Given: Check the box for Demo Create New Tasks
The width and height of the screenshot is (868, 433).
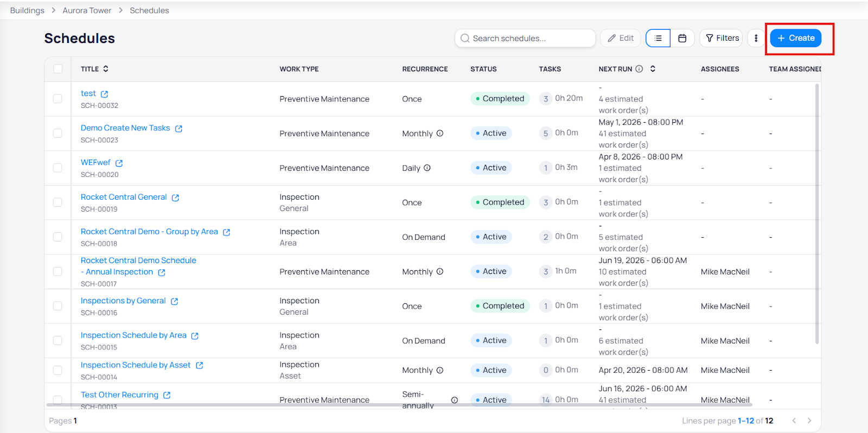Looking at the screenshot, I should [x=58, y=133].
